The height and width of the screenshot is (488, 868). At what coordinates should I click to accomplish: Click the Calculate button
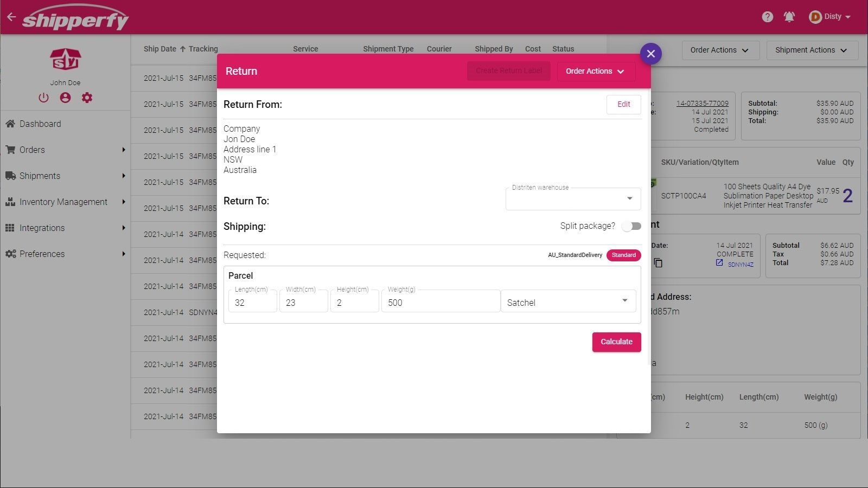point(616,342)
